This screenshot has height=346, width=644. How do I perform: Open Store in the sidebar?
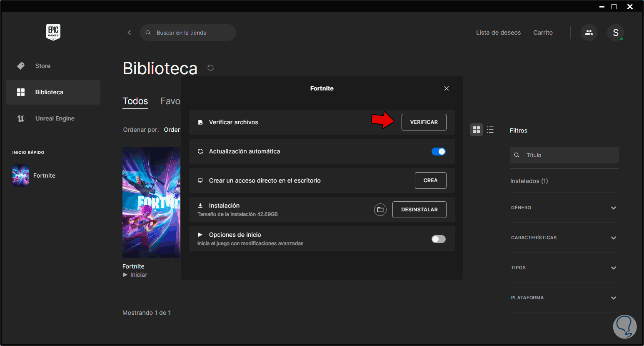point(53,66)
